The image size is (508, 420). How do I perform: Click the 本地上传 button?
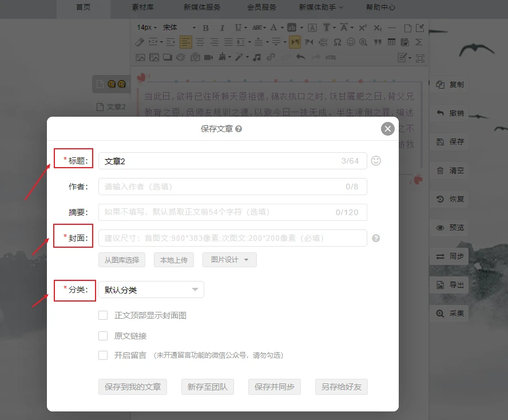[174, 260]
